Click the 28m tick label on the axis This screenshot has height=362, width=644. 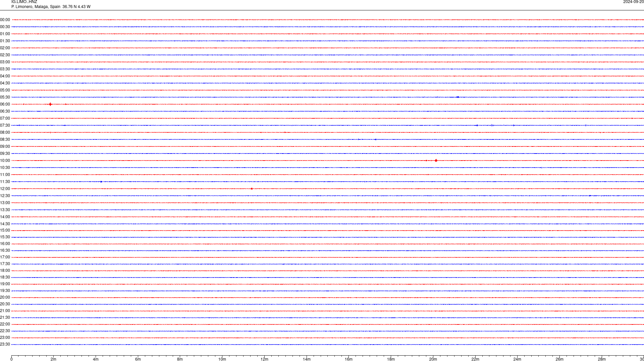point(602,359)
